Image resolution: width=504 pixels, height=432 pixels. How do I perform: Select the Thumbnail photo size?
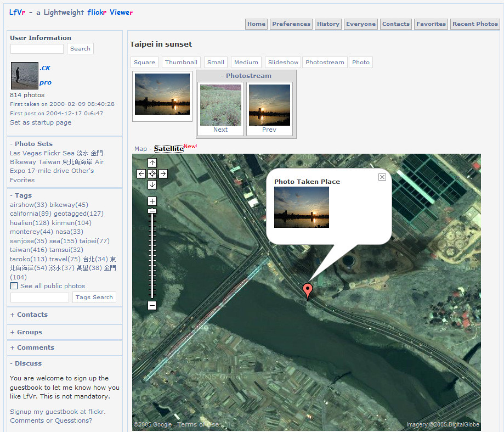182,62
